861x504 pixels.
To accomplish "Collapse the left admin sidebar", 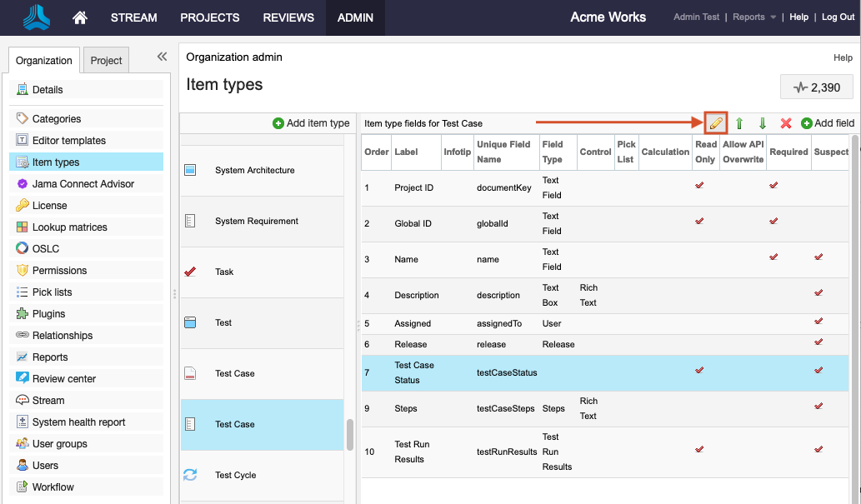I will pyautogui.click(x=162, y=56).
